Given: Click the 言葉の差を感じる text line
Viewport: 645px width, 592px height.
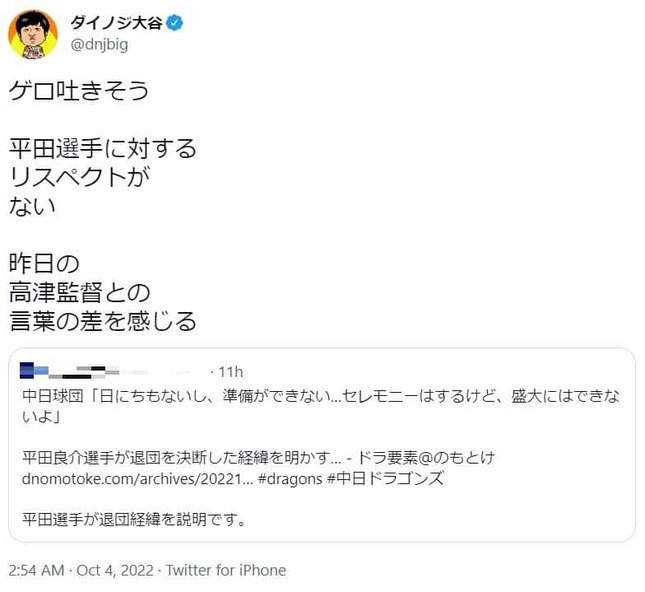Looking at the screenshot, I should (x=102, y=321).
